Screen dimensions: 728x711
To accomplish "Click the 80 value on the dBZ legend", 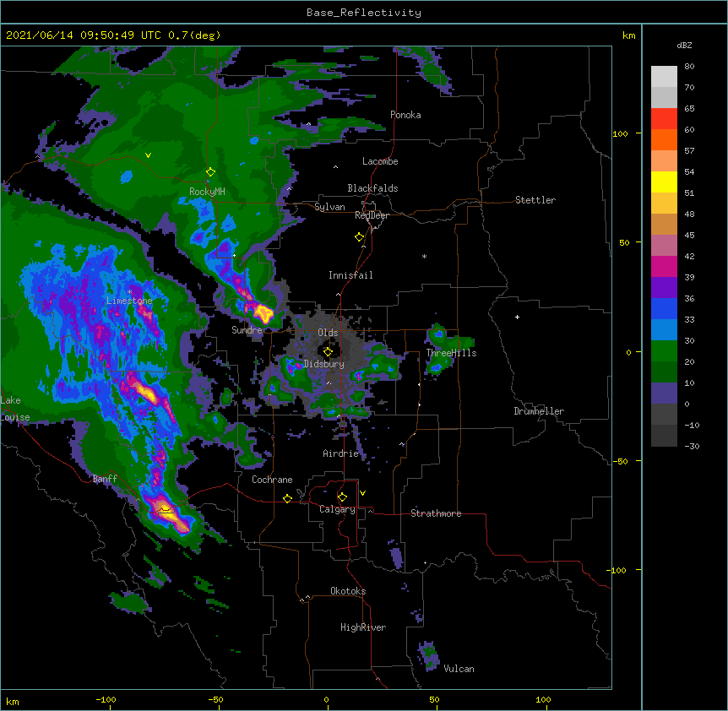I will (x=689, y=67).
